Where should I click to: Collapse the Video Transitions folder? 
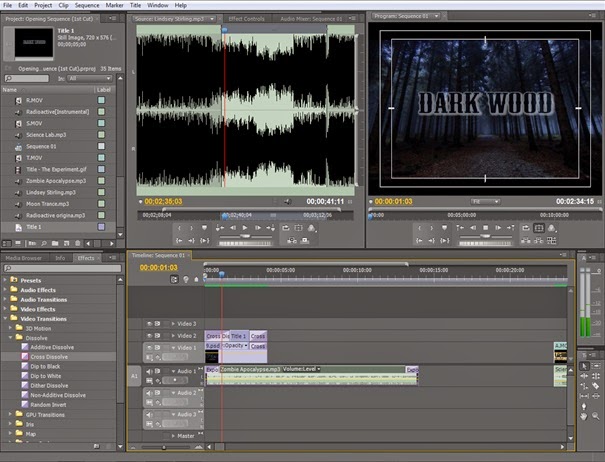point(5,318)
